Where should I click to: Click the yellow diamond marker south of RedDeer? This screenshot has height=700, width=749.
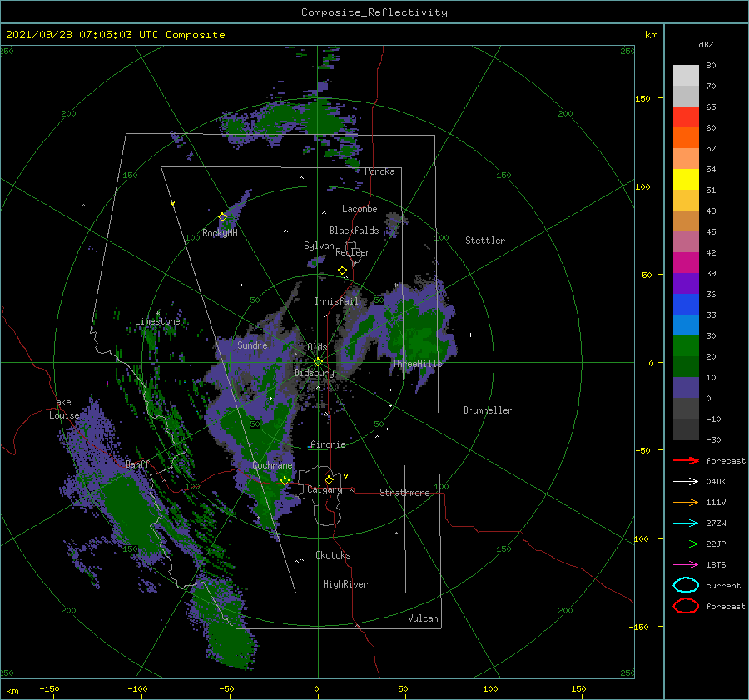(343, 271)
